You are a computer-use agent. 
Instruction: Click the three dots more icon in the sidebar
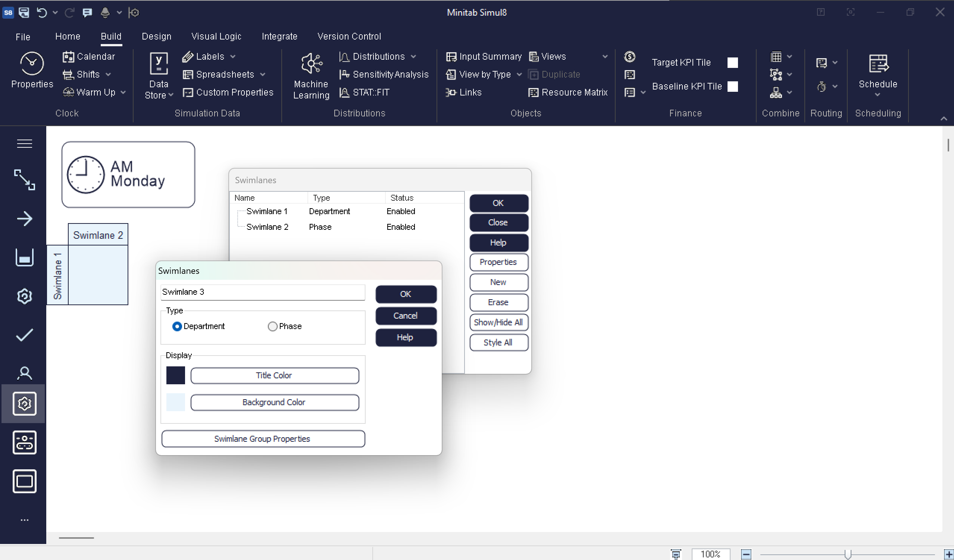pyautogui.click(x=25, y=520)
